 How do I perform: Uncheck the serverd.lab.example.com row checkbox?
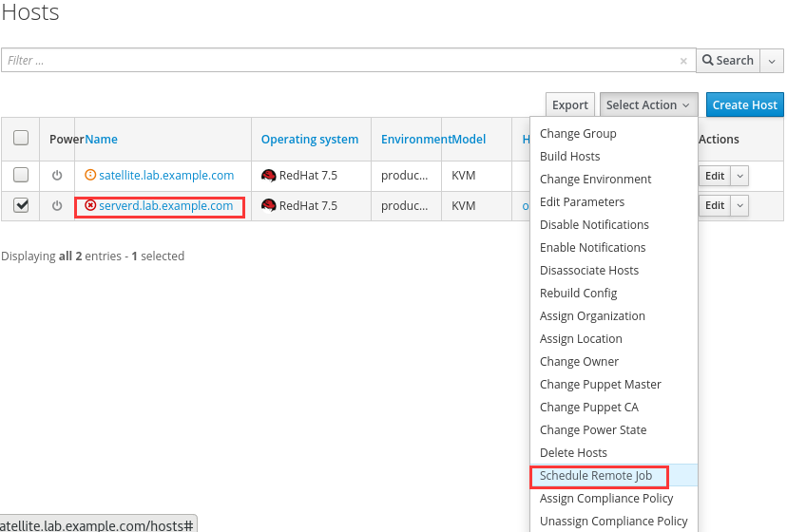coord(21,205)
